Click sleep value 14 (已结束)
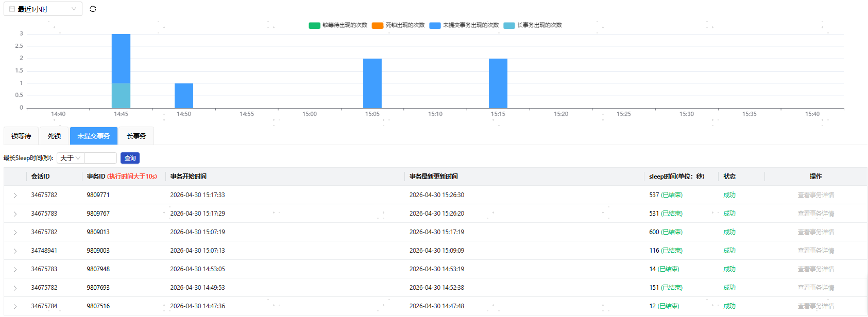Image resolution: width=868 pixels, height=317 pixels. click(664, 269)
